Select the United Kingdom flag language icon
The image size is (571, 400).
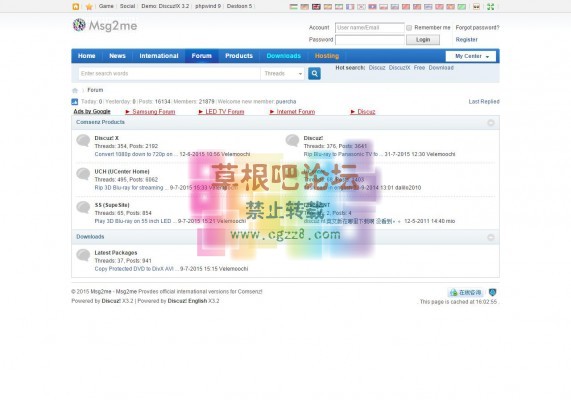[316, 7]
